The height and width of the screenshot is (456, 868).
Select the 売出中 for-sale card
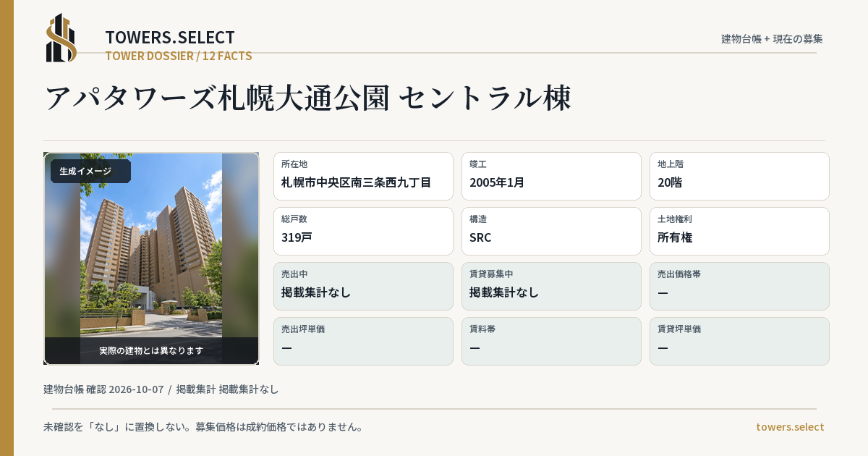pos(363,286)
